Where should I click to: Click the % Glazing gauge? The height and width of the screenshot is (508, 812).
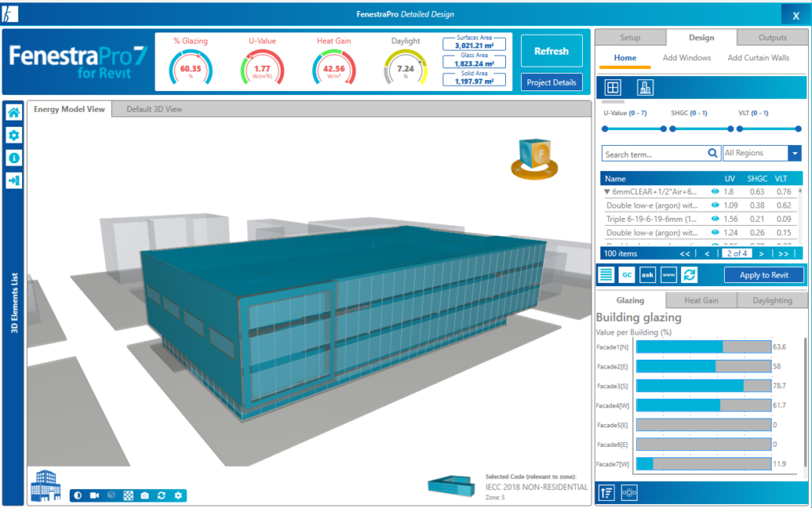pos(190,67)
